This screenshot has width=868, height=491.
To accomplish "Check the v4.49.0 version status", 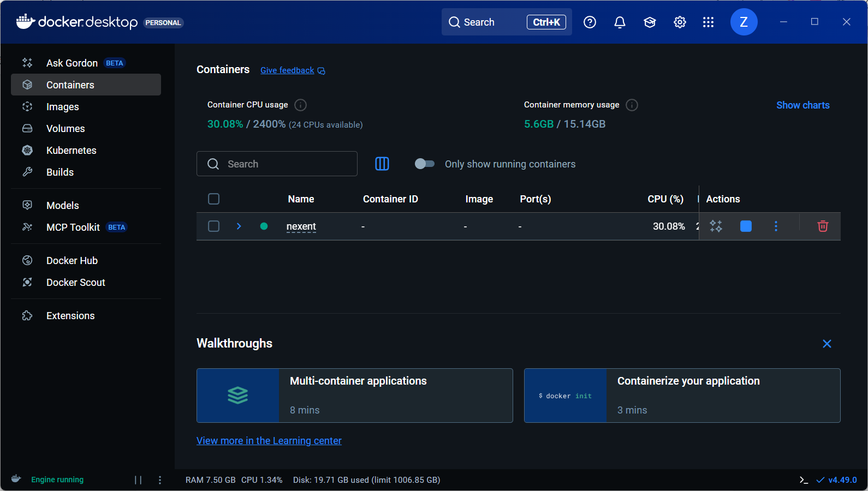I will 837,480.
